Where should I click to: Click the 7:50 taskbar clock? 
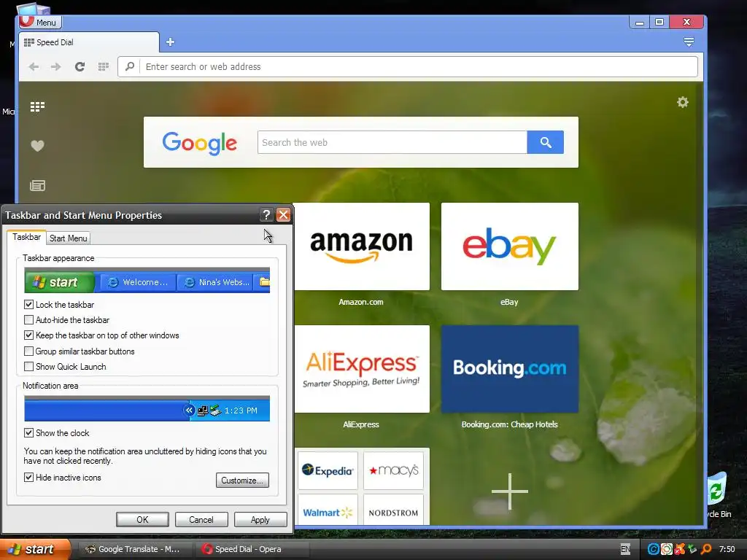tap(727, 549)
